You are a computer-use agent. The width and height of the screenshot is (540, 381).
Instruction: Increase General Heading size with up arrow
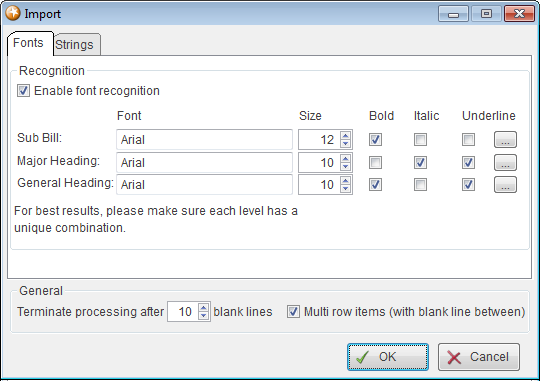[345, 181]
